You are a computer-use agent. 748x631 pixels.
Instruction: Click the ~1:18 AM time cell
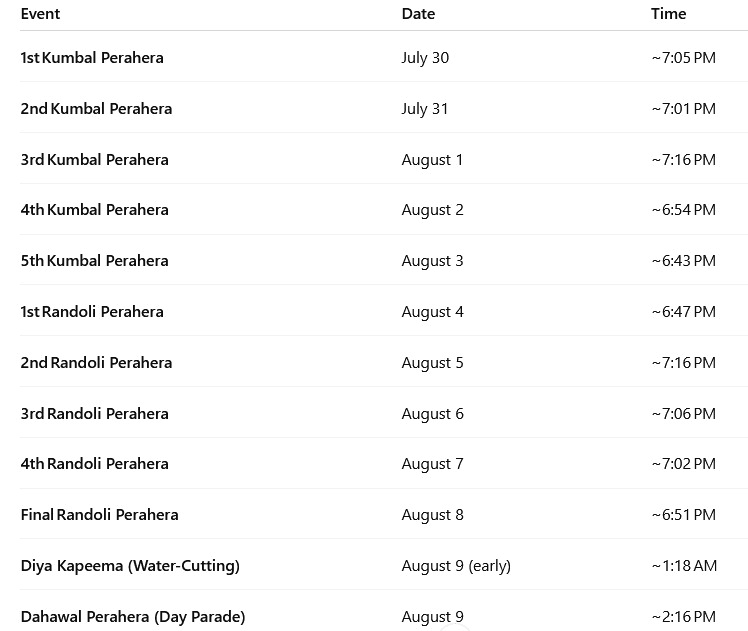(x=684, y=566)
